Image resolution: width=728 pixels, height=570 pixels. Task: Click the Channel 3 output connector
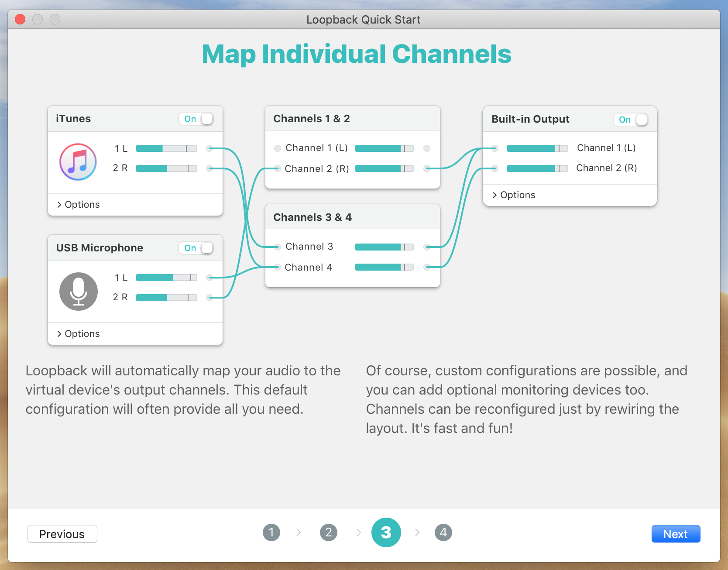(427, 247)
